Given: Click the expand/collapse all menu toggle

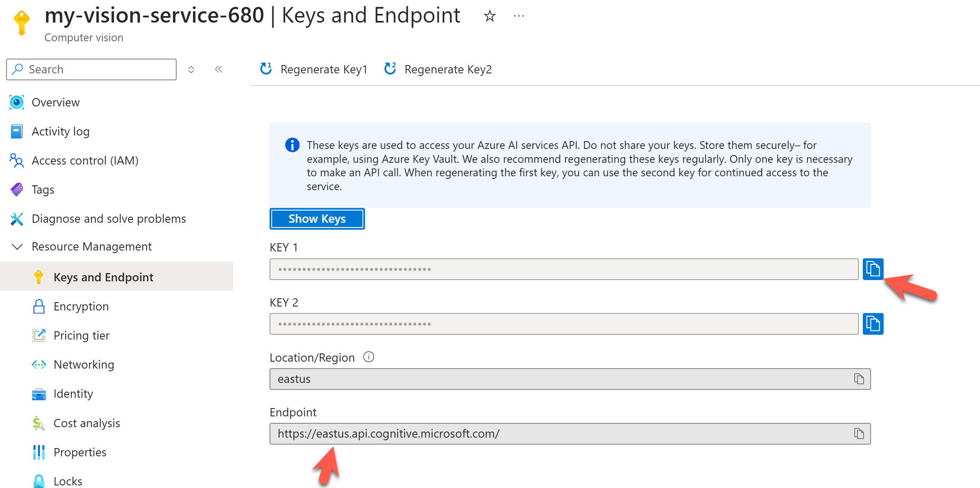Looking at the screenshot, I should tap(191, 69).
